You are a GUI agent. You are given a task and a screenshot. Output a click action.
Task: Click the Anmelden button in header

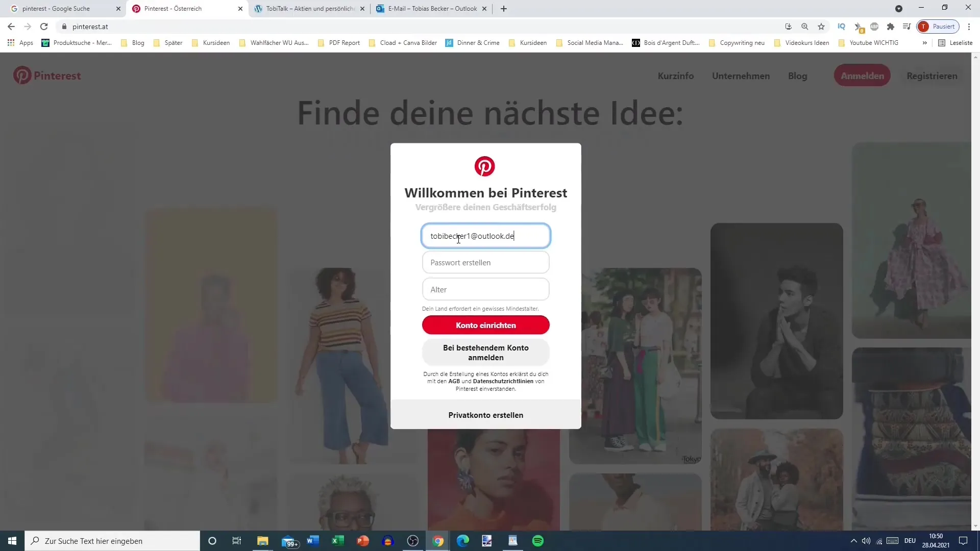[x=863, y=76]
